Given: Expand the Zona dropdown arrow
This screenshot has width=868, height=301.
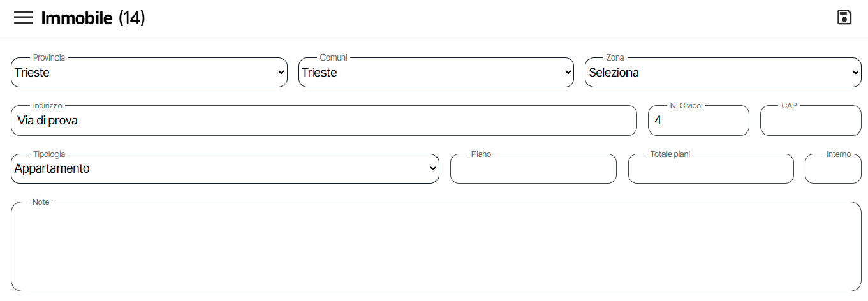Looking at the screenshot, I should tap(855, 73).
